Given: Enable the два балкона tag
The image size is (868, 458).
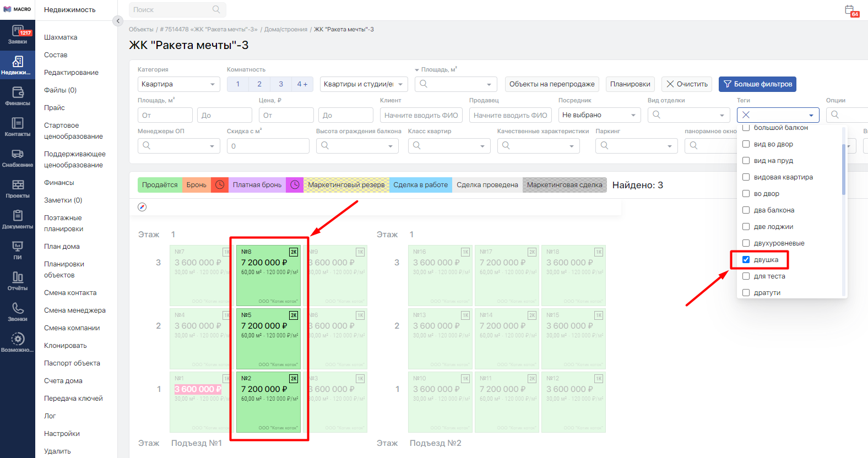Looking at the screenshot, I should click(746, 210).
